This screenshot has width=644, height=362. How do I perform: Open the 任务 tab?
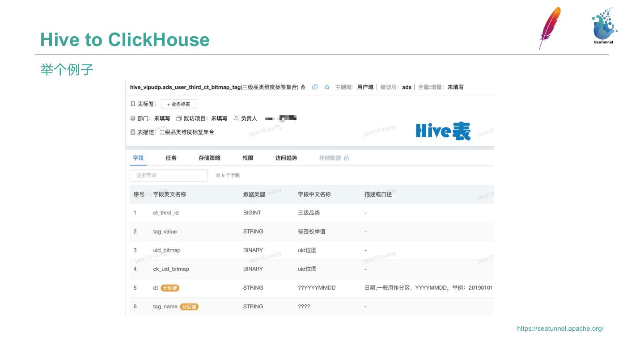click(x=171, y=158)
